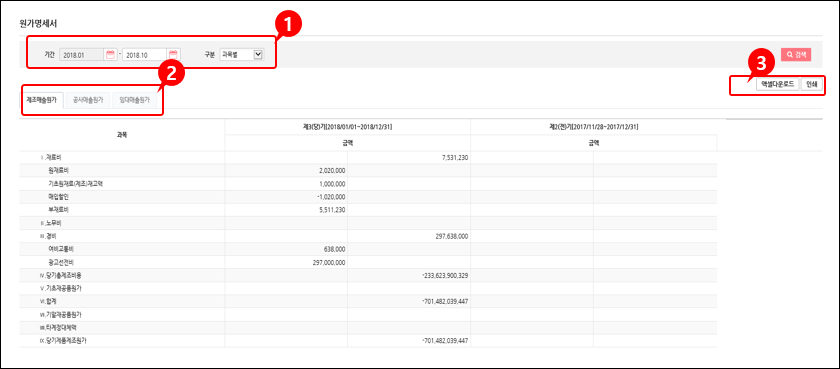The width and height of the screenshot is (840, 369).
Task: Click -701,482,039,447 in the 합계 row
Action: point(446,302)
